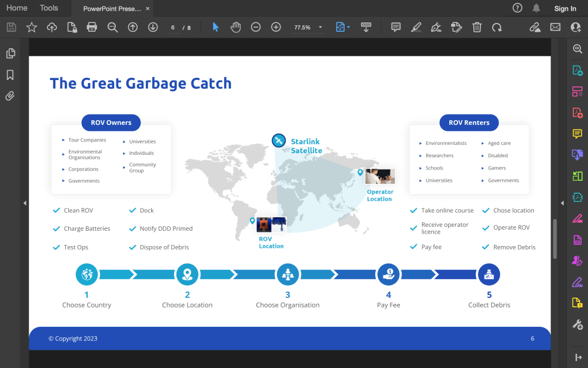588x368 pixels.
Task: Select the highlighter pen tool
Action: [416, 27]
